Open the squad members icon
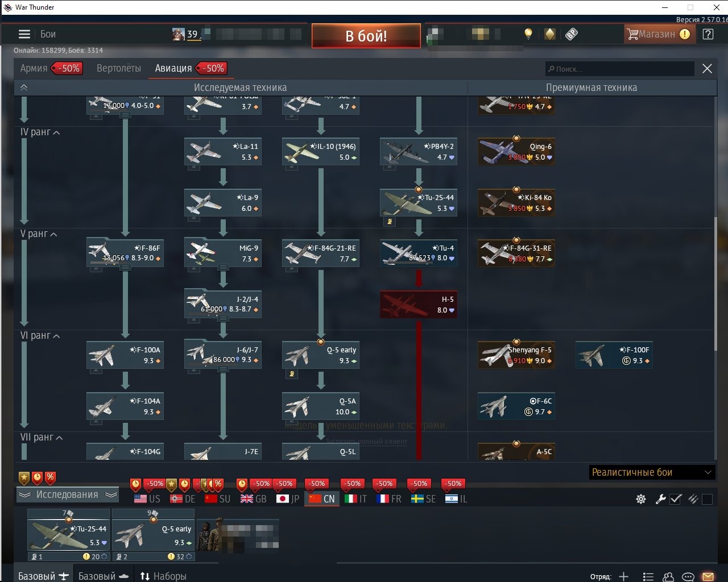 [669, 576]
